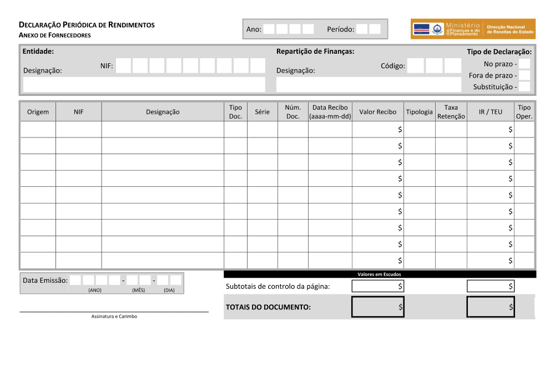Click the first row Valor Recibo cell
This screenshot has width=555, height=392.
377,129
